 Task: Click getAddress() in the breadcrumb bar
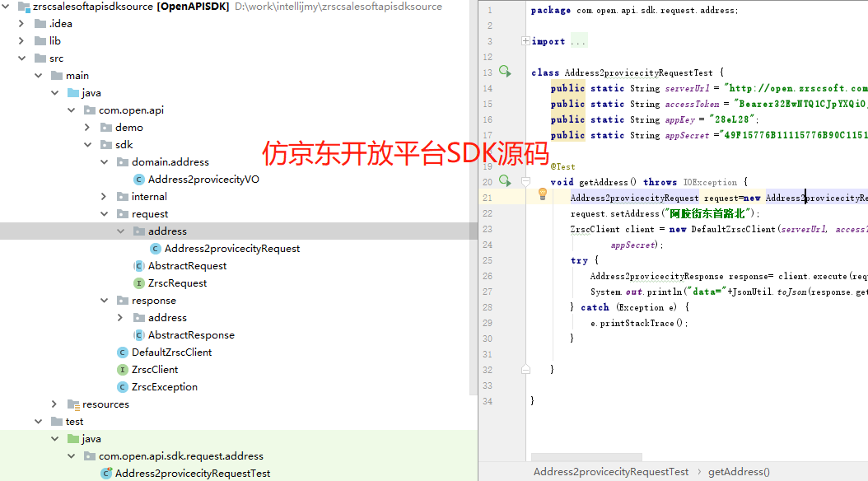pyautogui.click(x=739, y=472)
